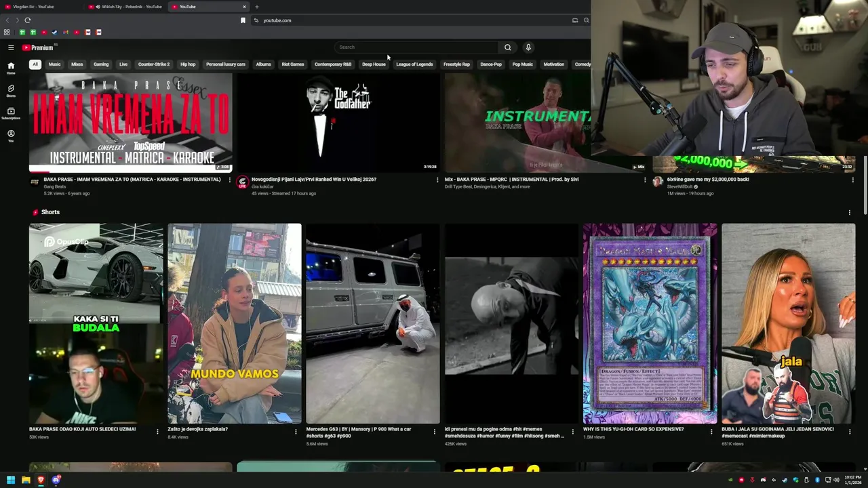Screen dimensions: 868x488
Task: Play the Mundo Vamos short thumbnail
Action: 235,323
